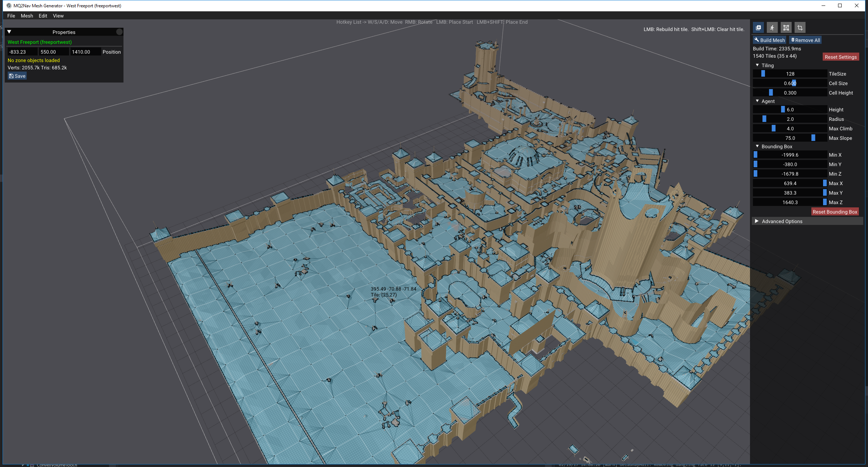
Task: Click the Cell Height slider
Action: point(790,93)
